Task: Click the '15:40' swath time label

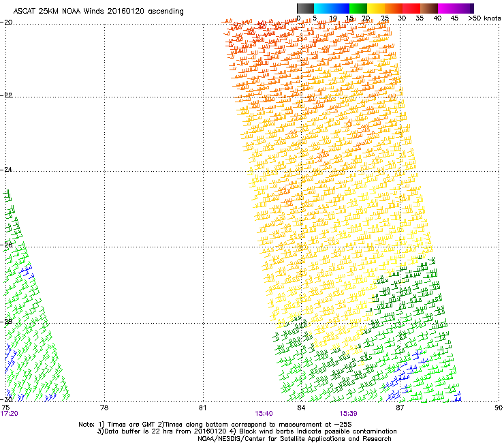Action: click(x=264, y=414)
